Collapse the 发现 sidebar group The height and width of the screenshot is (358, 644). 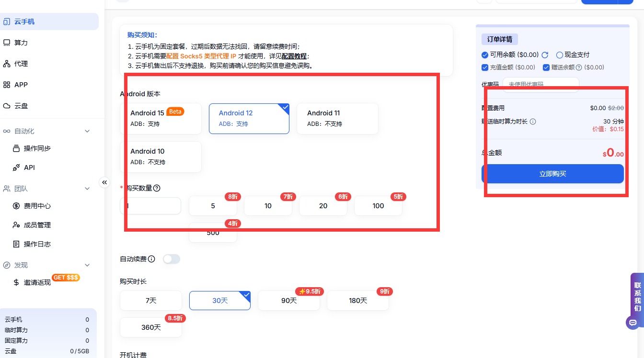click(x=87, y=265)
